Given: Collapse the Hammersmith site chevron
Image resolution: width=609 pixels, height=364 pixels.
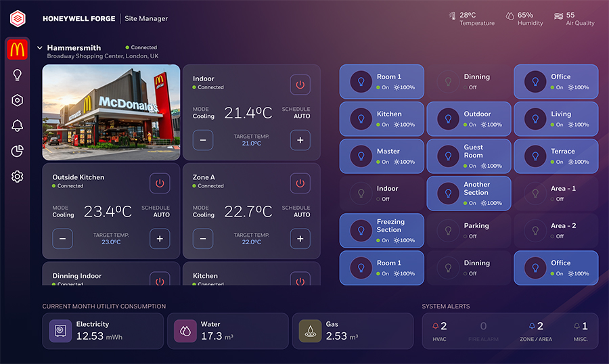Looking at the screenshot, I should click(x=40, y=48).
